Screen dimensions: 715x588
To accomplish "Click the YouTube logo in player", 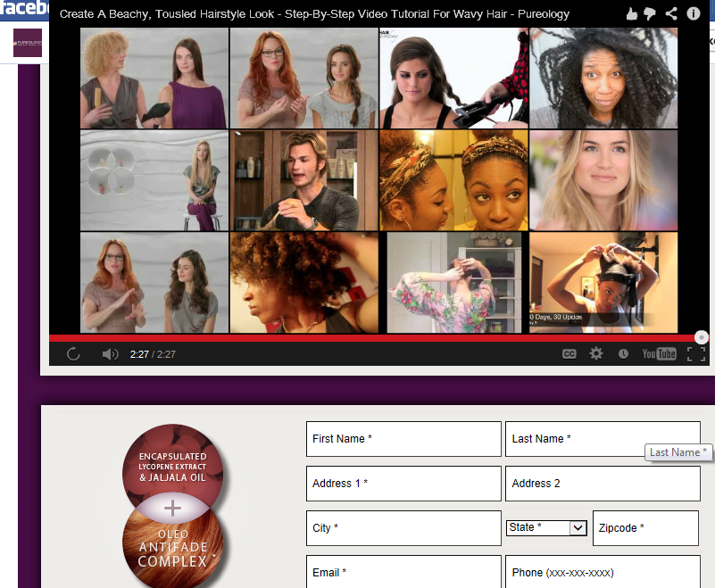I will coord(659,354).
